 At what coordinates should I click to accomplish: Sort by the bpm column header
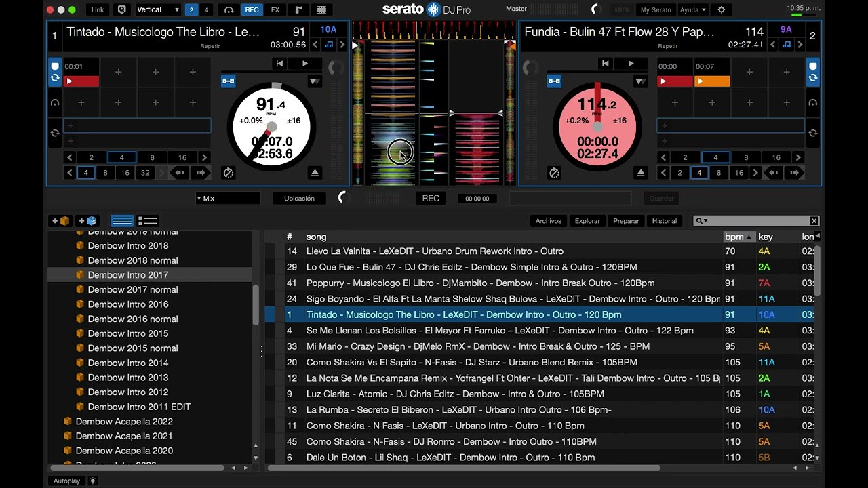coord(738,237)
